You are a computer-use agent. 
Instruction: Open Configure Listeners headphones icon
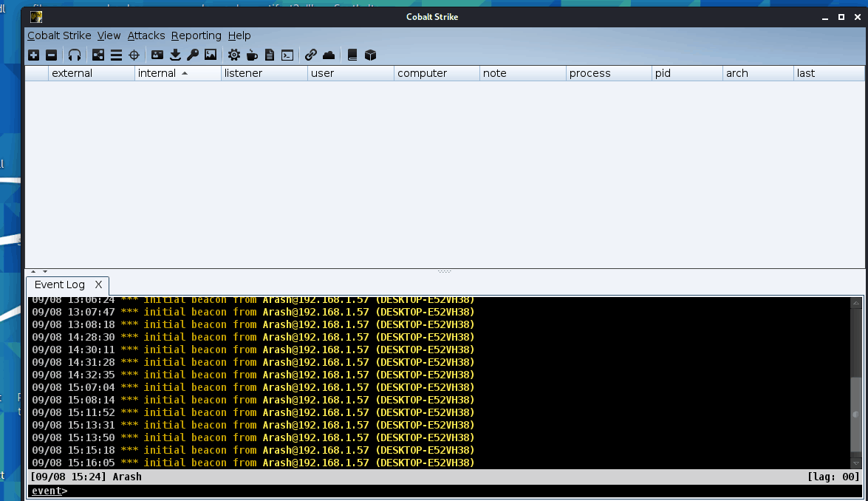74,55
